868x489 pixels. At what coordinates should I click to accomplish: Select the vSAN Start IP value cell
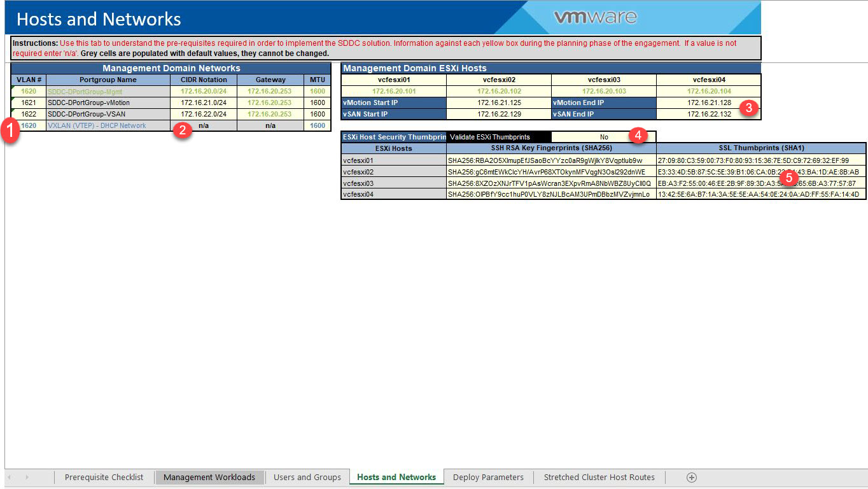click(498, 113)
